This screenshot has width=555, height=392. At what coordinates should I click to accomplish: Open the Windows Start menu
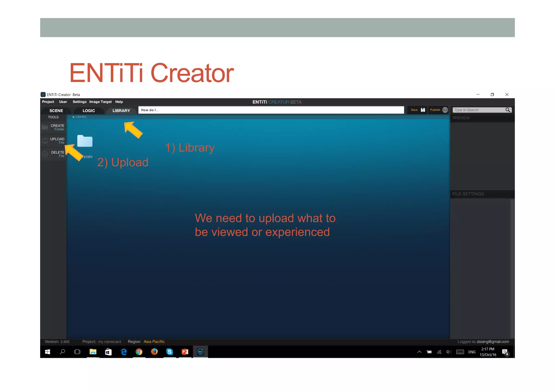[47, 352]
